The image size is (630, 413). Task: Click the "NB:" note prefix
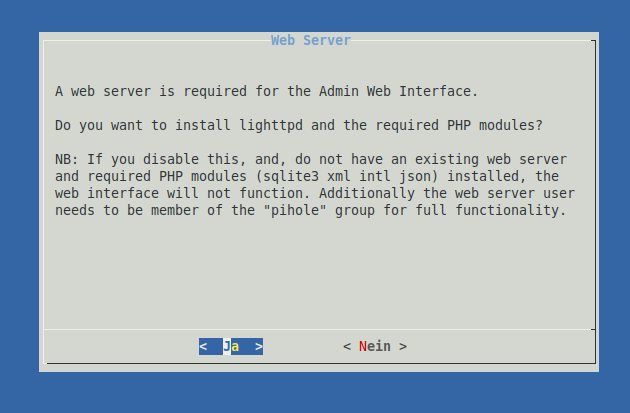coord(67,160)
